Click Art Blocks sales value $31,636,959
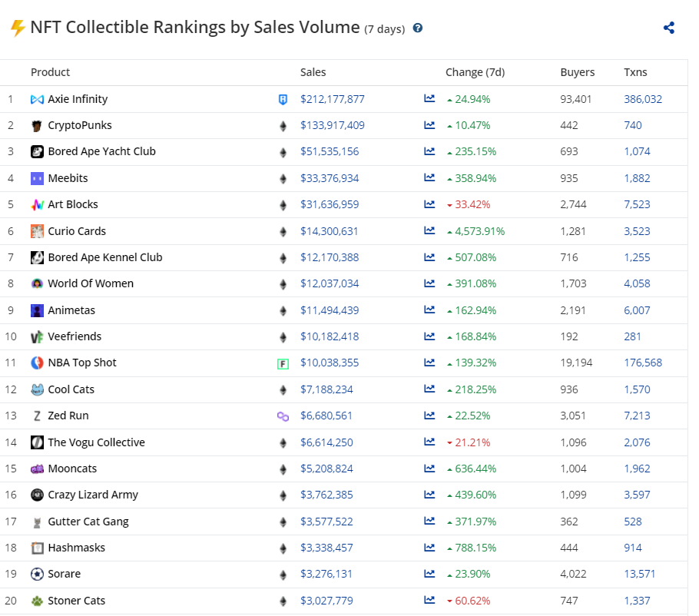The width and height of the screenshot is (699, 616). pos(330,204)
